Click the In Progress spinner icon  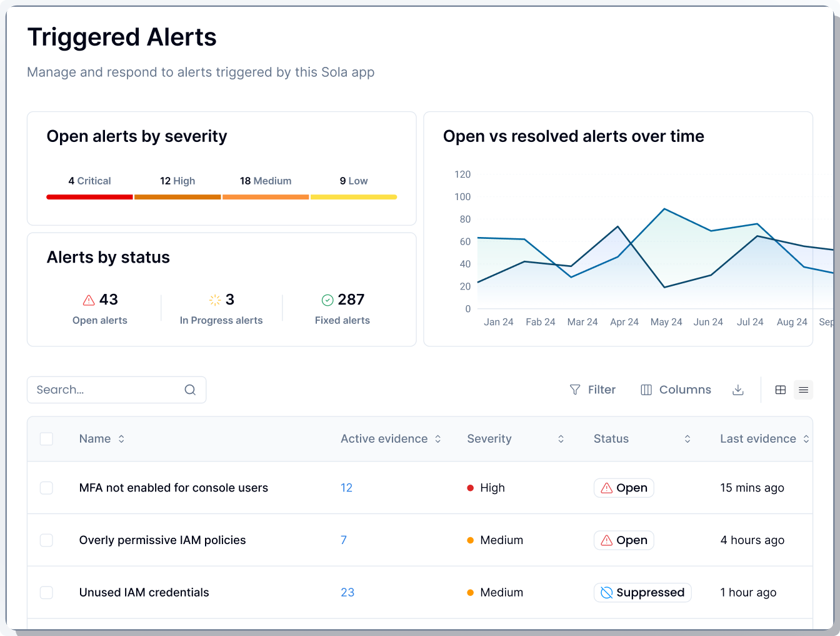pos(215,300)
